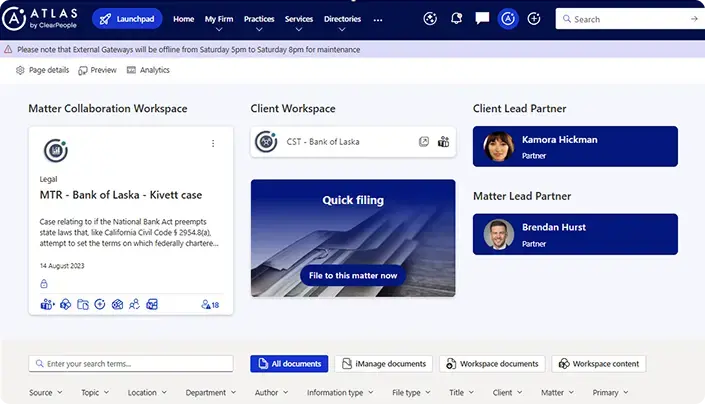The image size is (705, 404).
Task: Click the lock icon on matter card
Action: 44,284
